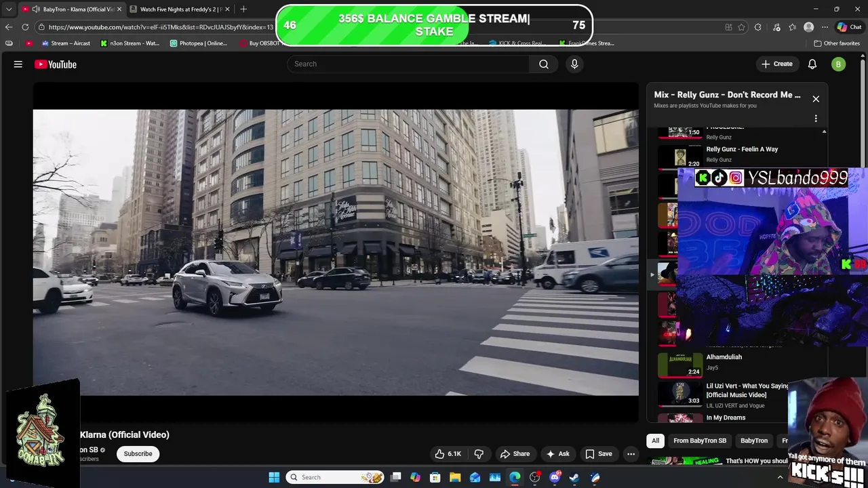Dislike the Klarna video
Screen dimensions: 868x488
[479, 453]
